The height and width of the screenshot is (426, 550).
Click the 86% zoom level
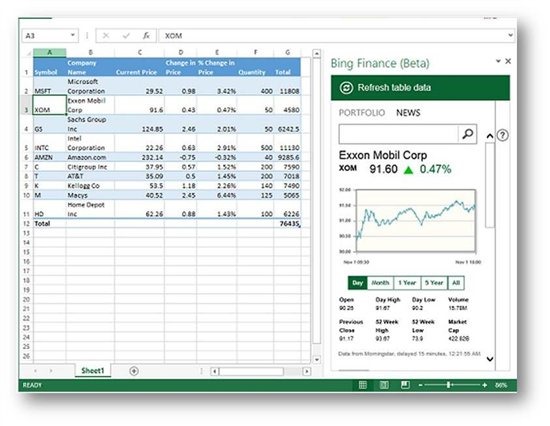pyautogui.click(x=501, y=385)
